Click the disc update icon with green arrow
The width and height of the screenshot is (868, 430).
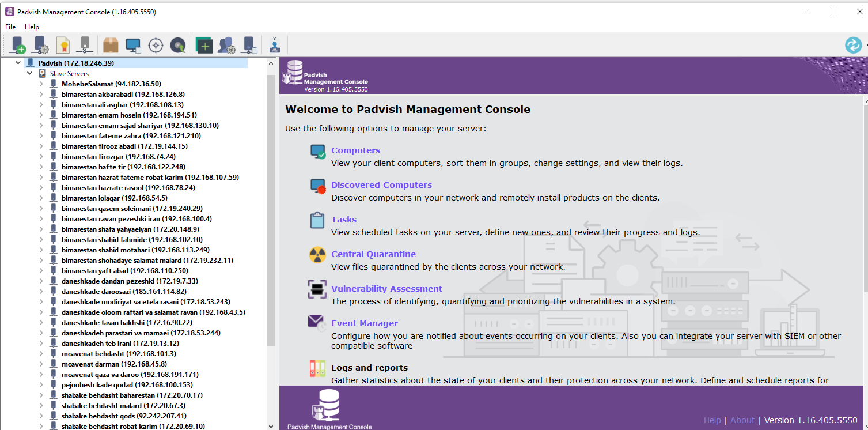point(178,45)
